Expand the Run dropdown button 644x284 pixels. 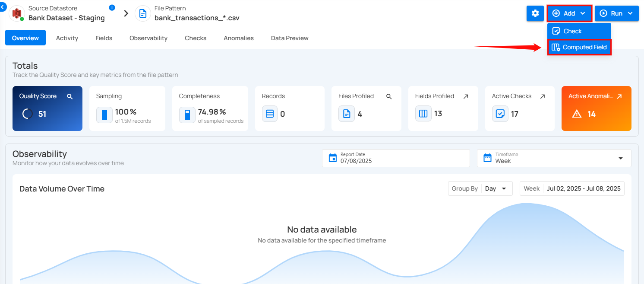[x=616, y=13]
